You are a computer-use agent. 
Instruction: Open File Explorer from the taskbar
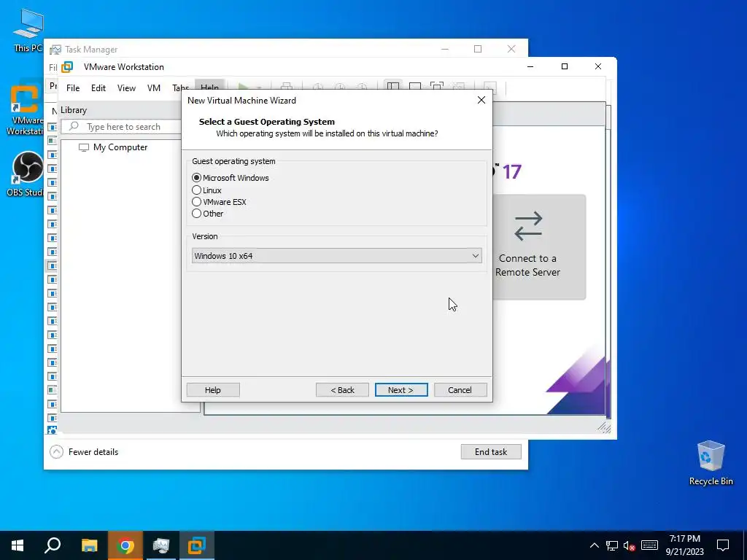(89, 545)
